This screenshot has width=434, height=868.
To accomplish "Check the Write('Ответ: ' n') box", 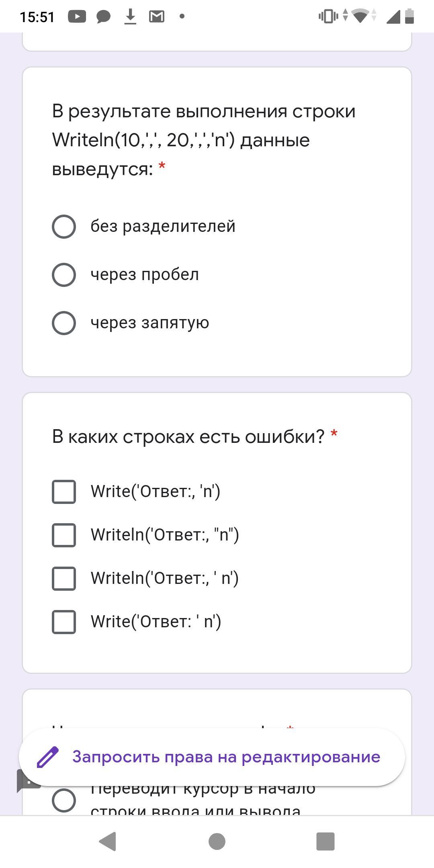I will click(64, 622).
